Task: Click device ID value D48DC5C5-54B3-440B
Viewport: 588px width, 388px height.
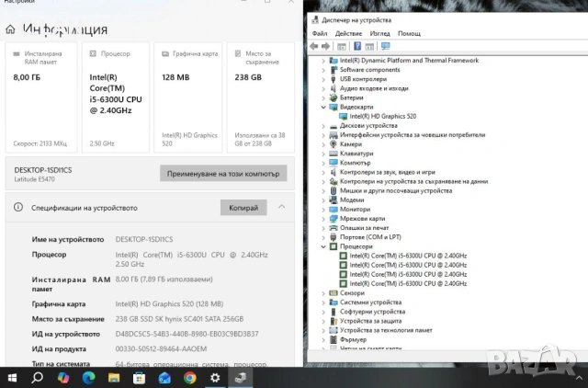Action: pos(187,334)
